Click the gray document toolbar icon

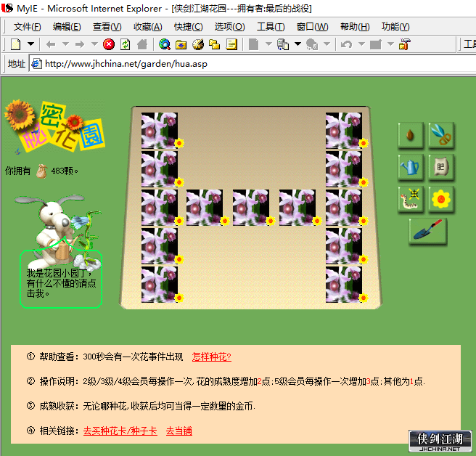[x=253, y=44]
